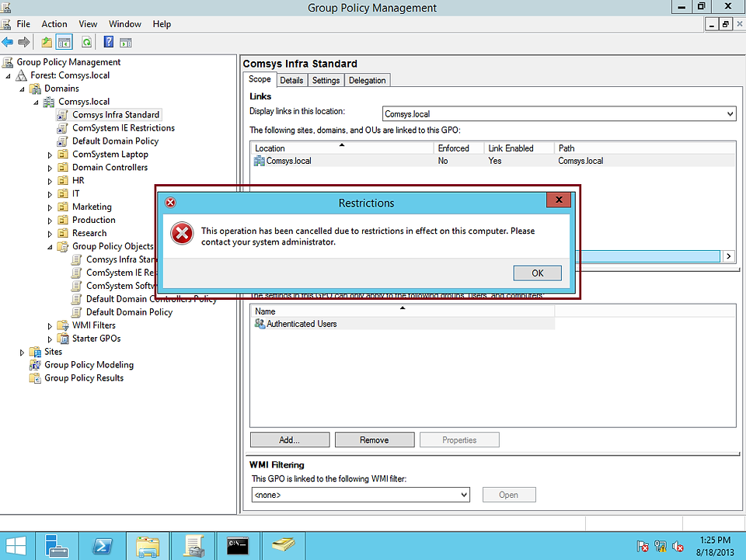
Task: Select the Comsys.local domain icon in tree
Action: 49,102
